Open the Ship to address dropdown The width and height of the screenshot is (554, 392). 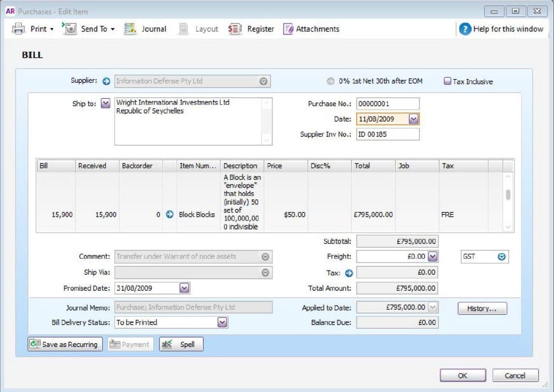105,104
